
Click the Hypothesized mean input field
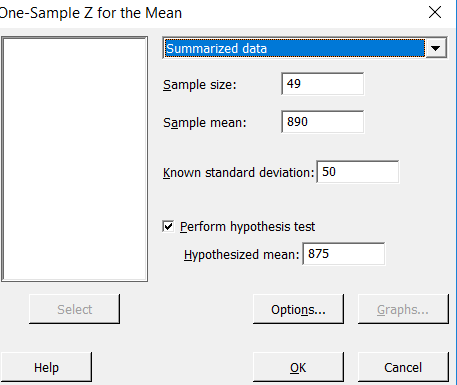coord(344,254)
